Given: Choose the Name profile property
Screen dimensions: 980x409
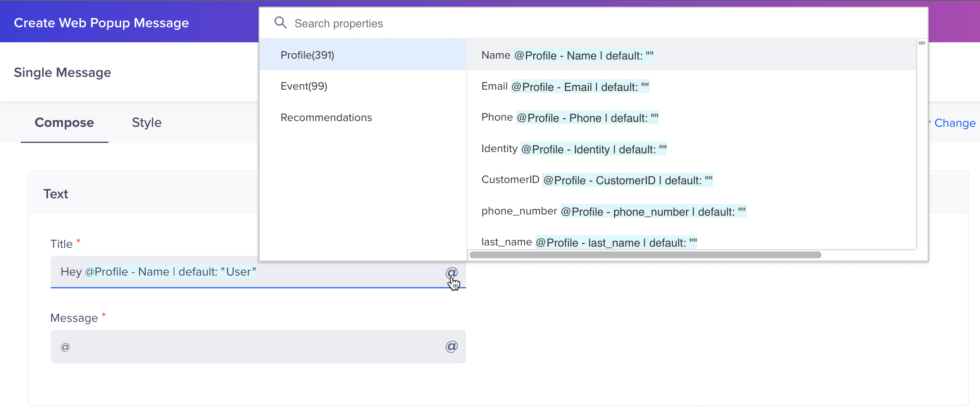Looking at the screenshot, I should point(691,55).
